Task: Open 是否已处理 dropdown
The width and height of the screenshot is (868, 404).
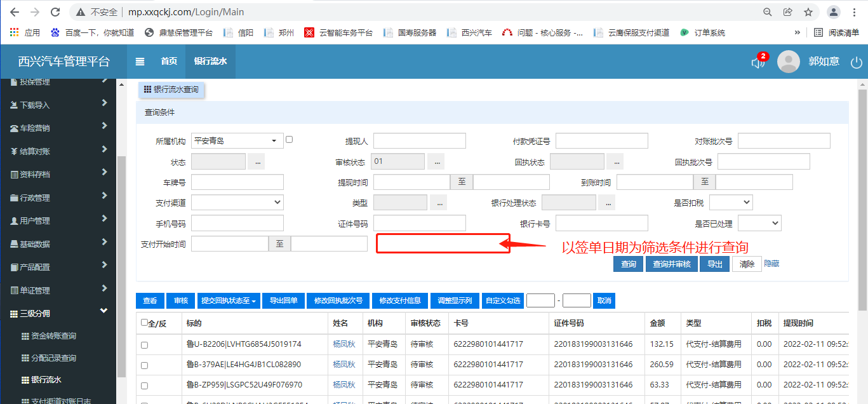Action: (759, 223)
